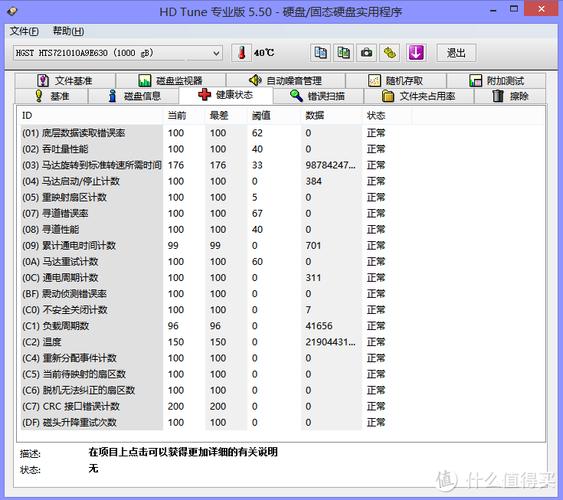Viewport: 563px width, 500px height.
Task: Select row (01) 底层数据读取错误率
Action: point(215,133)
